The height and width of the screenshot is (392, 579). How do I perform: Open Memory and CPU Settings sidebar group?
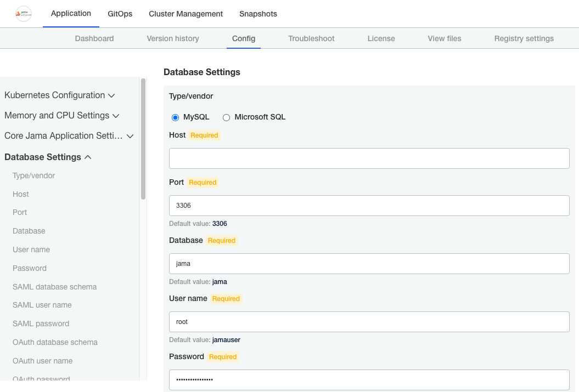coord(57,116)
